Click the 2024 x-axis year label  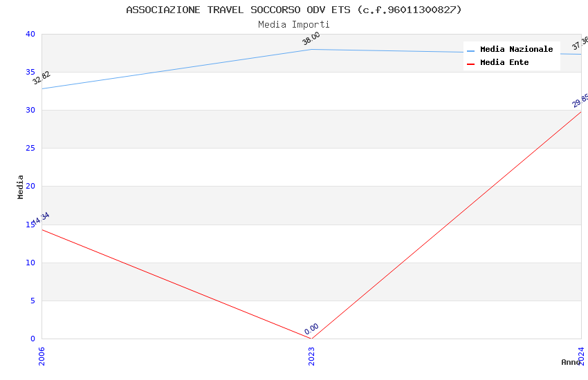(x=581, y=356)
